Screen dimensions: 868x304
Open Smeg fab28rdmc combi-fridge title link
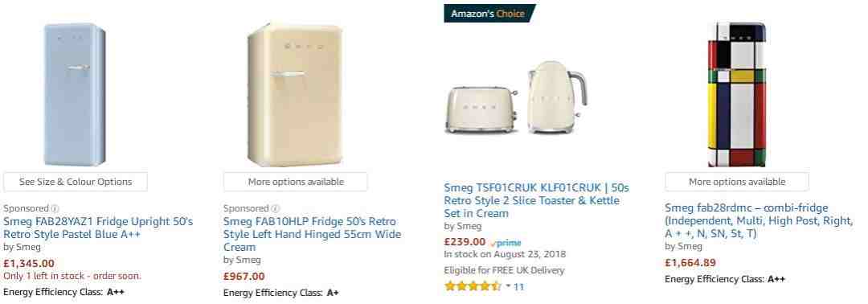coord(759,221)
